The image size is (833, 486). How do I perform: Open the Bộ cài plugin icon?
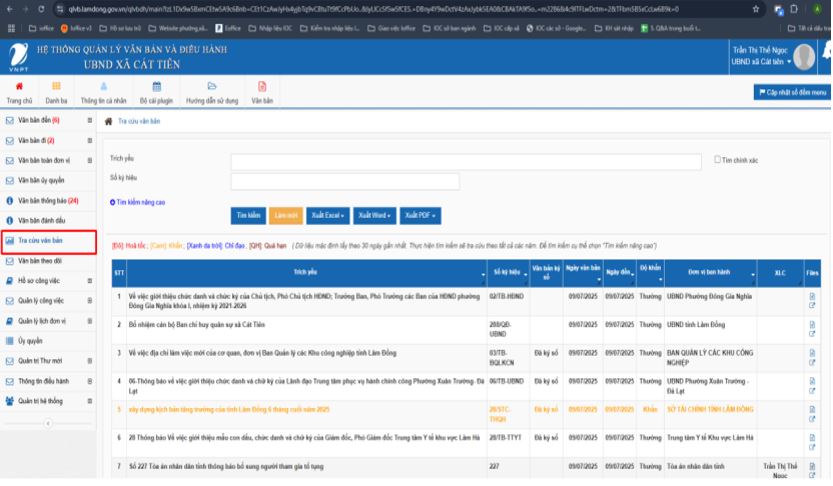coord(157,88)
